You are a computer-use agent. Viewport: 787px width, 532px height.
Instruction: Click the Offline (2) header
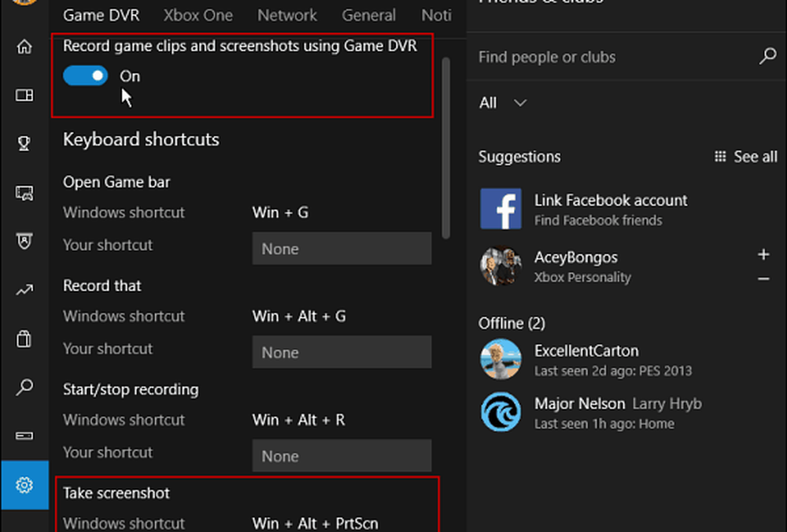tap(512, 323)
